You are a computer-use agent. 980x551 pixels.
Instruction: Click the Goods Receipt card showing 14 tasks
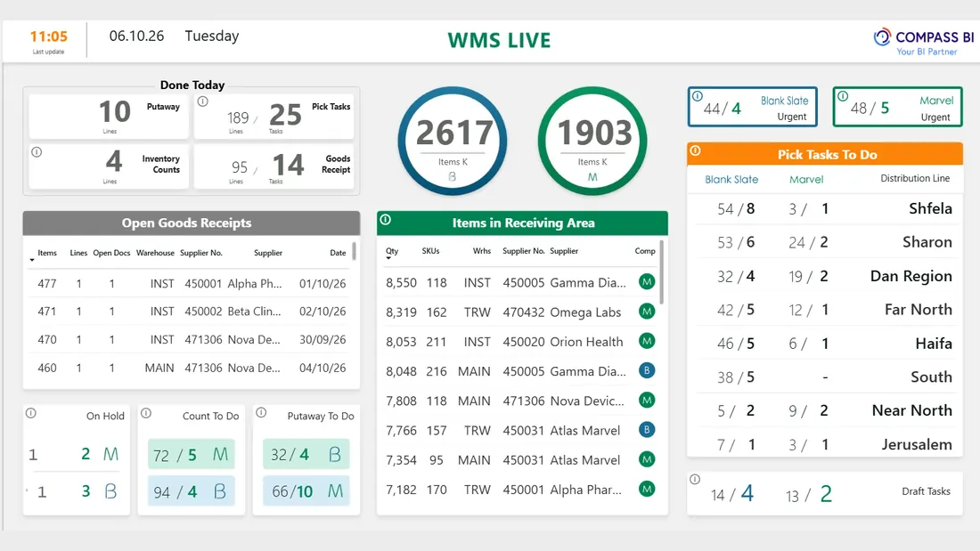click(274, 166)
